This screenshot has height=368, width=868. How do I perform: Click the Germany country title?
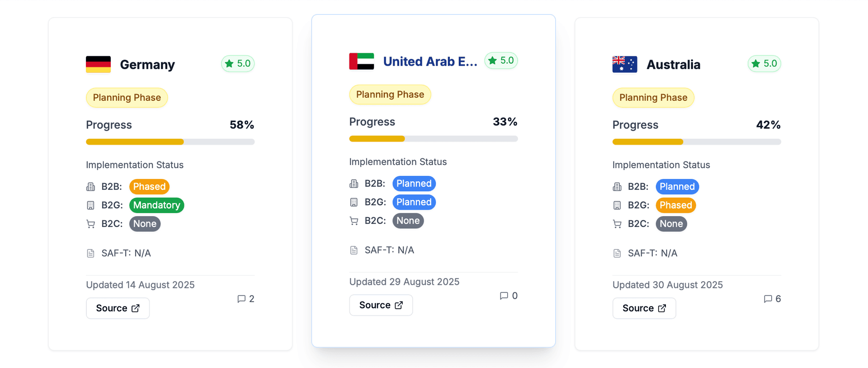click(x=147, y=65)
